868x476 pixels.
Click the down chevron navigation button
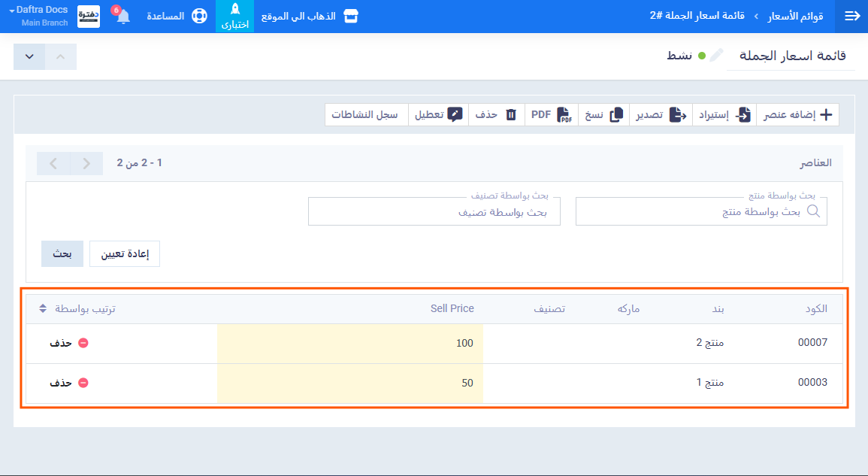pos(29,57)
